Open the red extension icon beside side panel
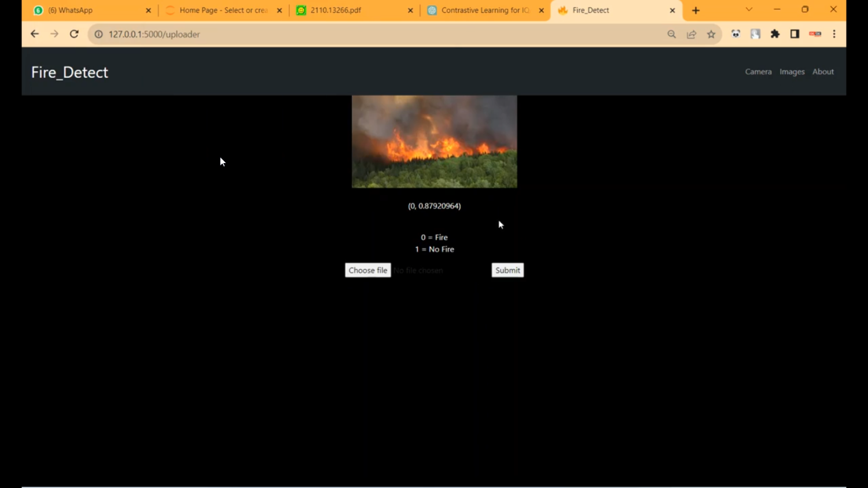 tap(815, 34)
